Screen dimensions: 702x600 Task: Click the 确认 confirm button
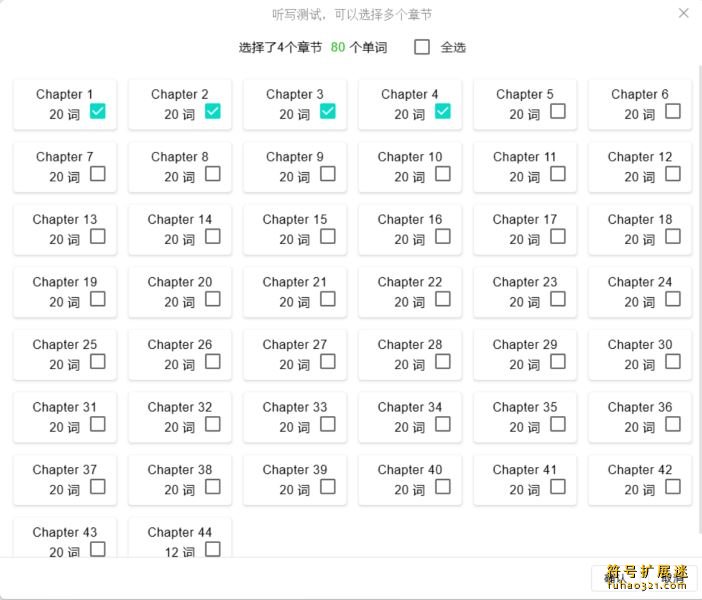click(614, 578)
